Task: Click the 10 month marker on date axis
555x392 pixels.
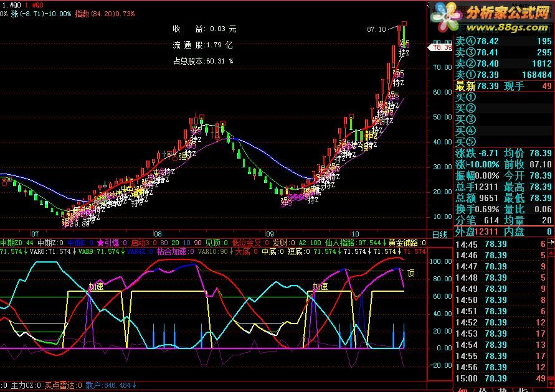Action: pyautogui.click(x=355, y=234)
